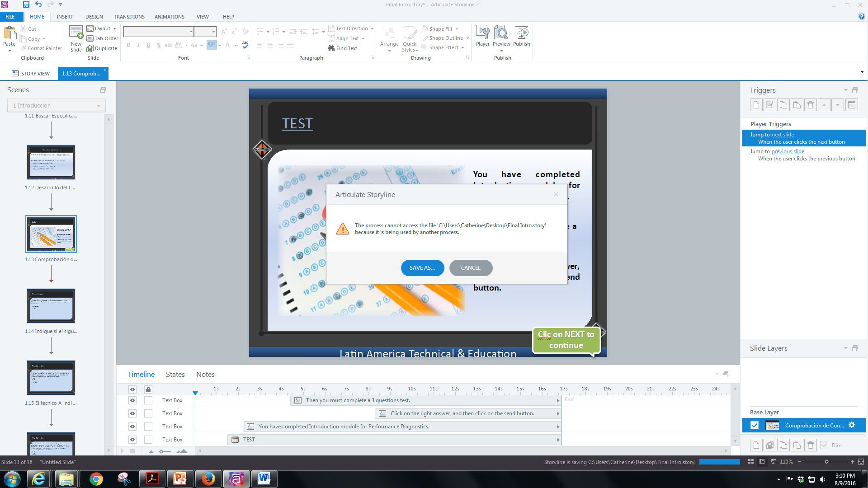Image resolution: width=868 pixels, height=488 pixels.
Task: Toggle lock checkbox for first Text Box row
Action: 148,400
